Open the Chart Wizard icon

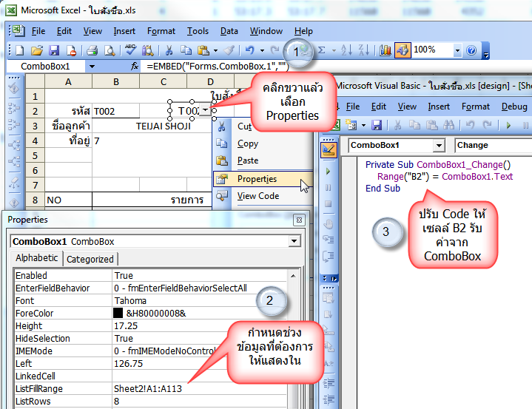click(385, 50)
